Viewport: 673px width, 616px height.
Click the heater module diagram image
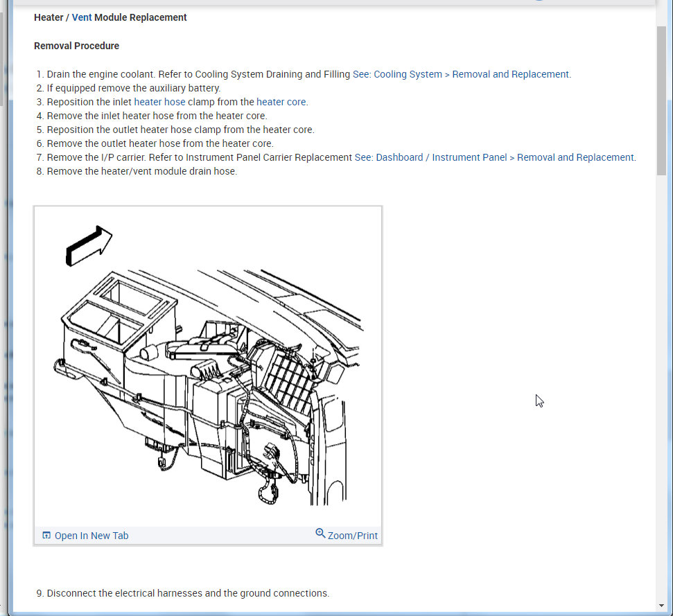click(208, 367)
